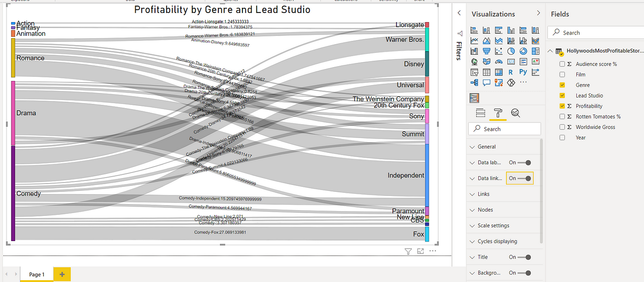Select the Slicer visual
The height and width of the screenshot is (282, 644).
[474, 72]
